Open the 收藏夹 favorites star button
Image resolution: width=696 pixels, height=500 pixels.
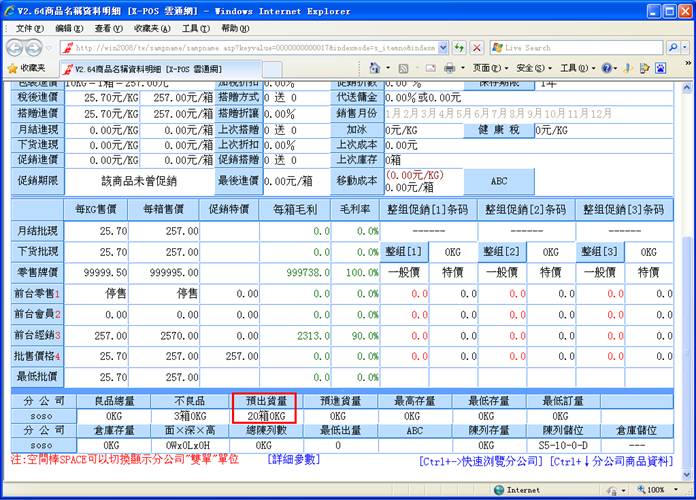pos(27,68)
